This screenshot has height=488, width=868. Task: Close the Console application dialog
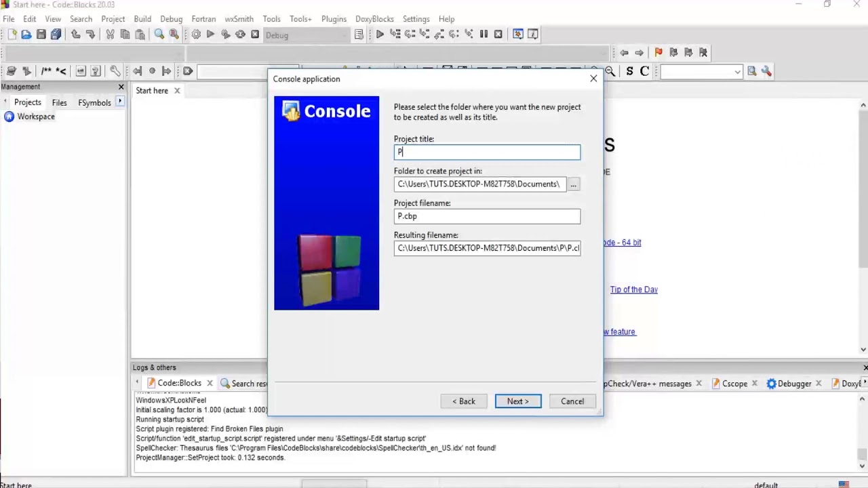coord(593,79)
